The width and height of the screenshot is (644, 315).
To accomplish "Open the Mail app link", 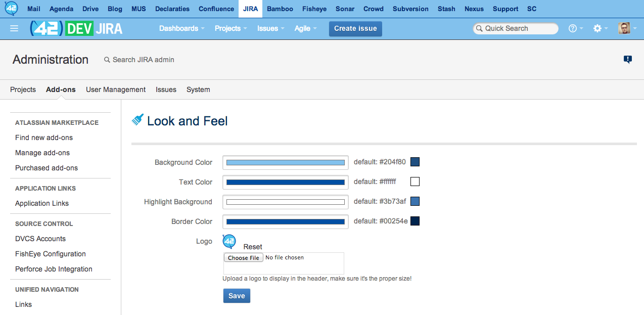I will 34,9.
